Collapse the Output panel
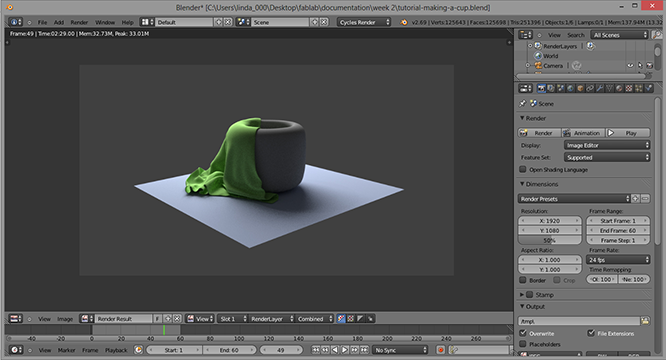The width and height of the screenshot is (666, 360). [x=522, y=306]
